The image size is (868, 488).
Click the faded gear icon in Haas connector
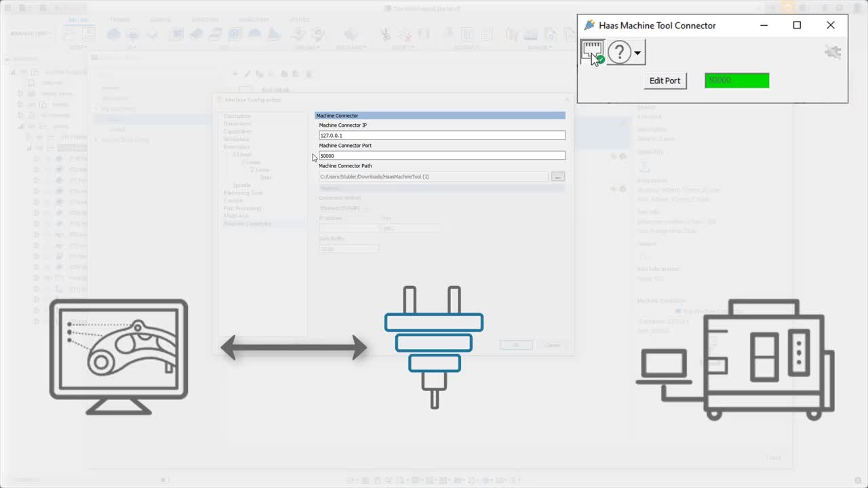click(x=833, y=52)
